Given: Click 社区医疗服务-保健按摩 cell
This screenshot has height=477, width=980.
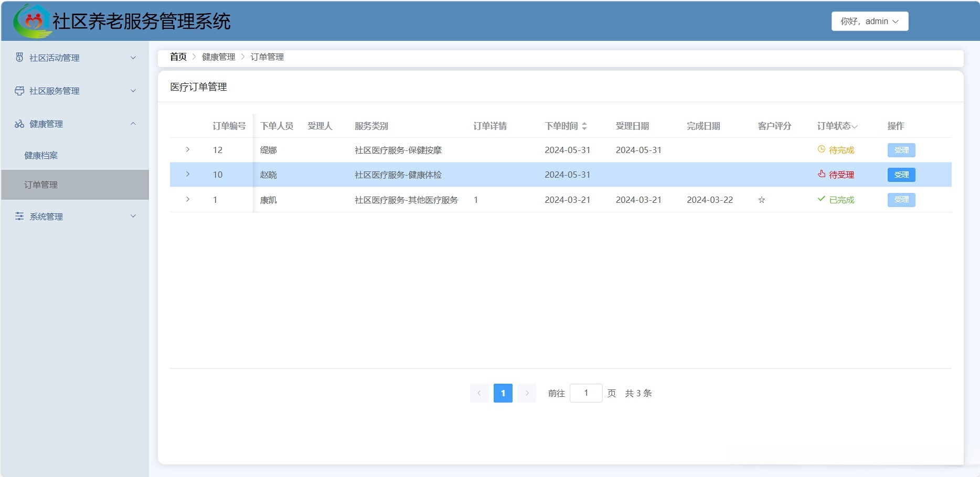Looking at the screenshot, I should [398, 150].
